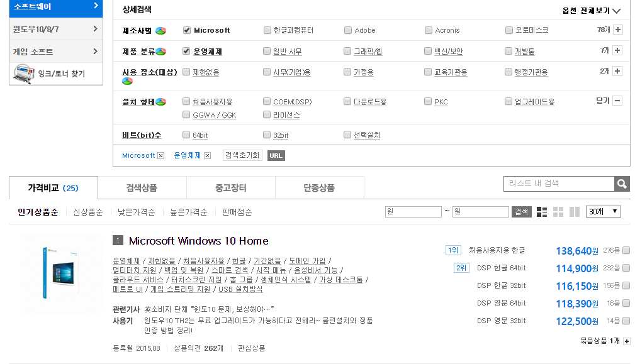Open pie chart icon next to 제품 분류
This screenshot has height=364, width=635.
tap(160, 52)
